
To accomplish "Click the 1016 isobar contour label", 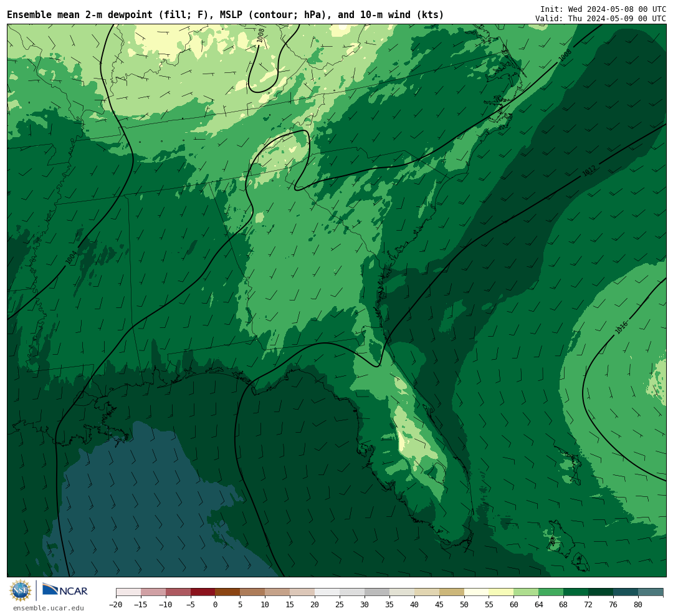I will point(621,328).
